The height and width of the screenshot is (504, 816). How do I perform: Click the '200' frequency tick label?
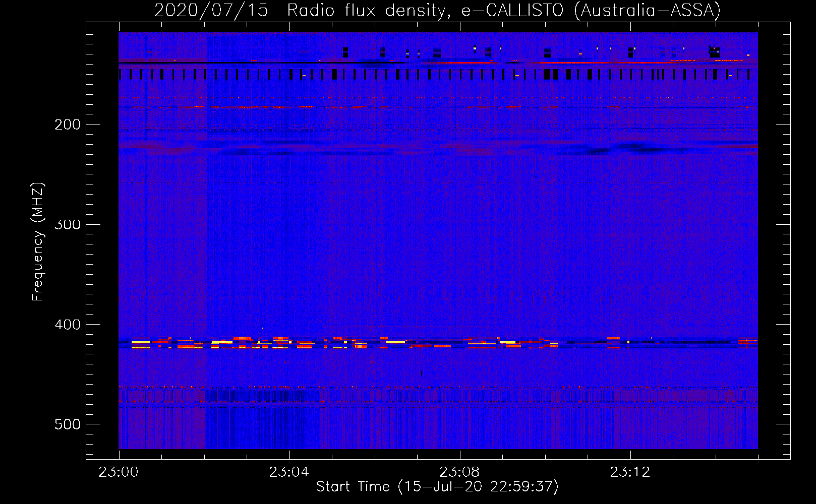[x=68, y=124]
